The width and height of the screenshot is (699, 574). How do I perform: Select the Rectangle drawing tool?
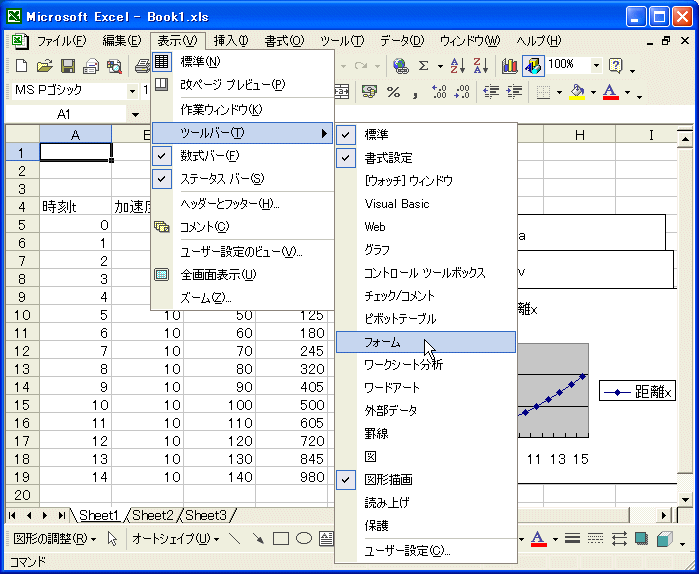click(x=281, y=539)
